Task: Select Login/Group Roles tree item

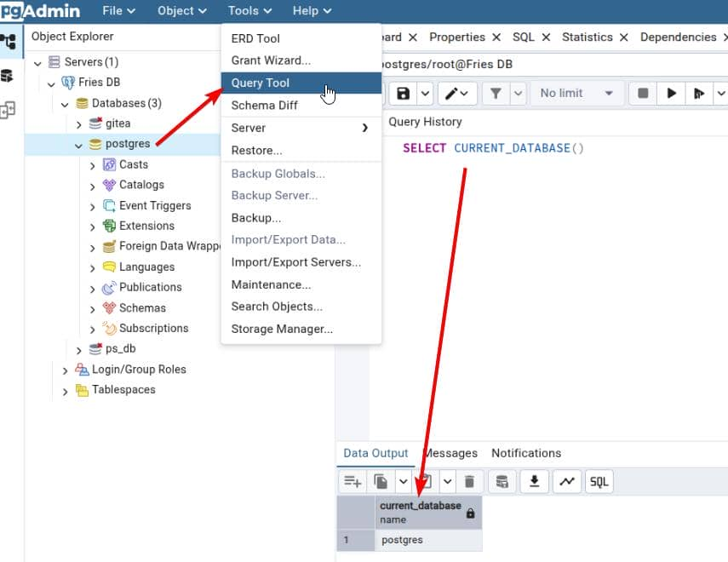Action: pyautogui.click(x=139, y=370)
